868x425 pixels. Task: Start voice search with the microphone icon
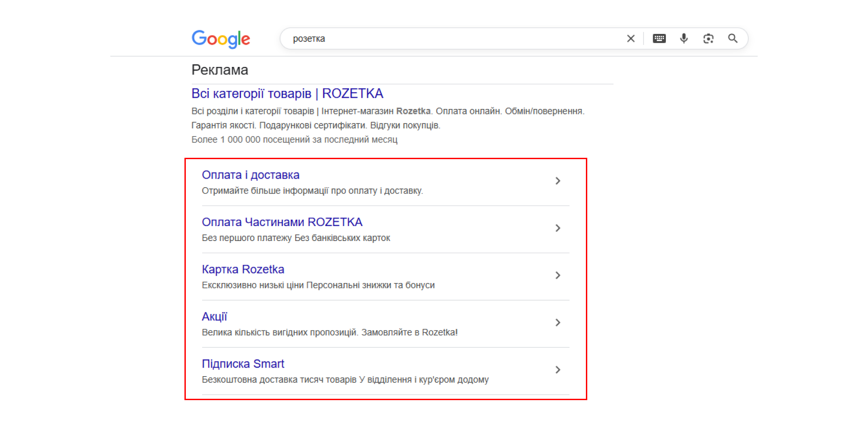684,39
